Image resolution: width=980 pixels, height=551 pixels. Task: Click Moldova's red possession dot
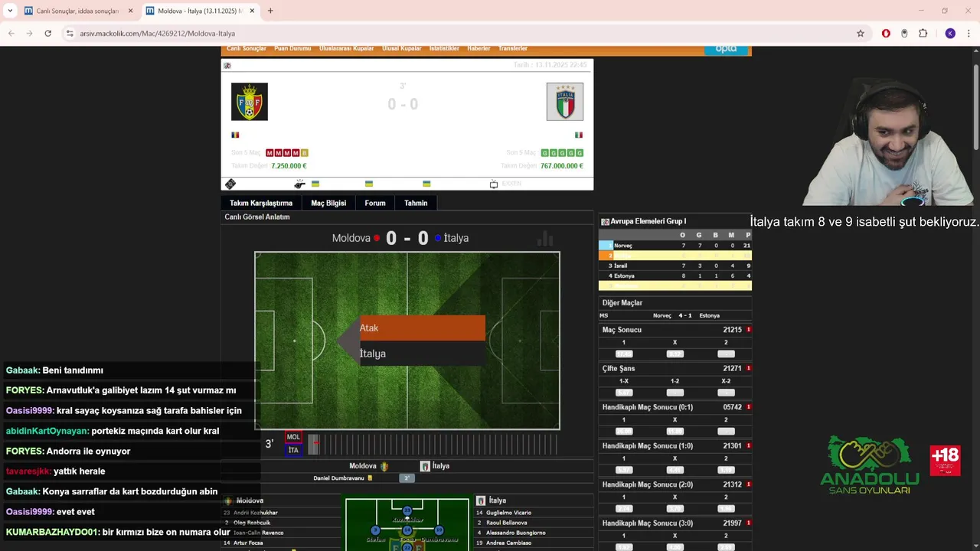(377, 238)
